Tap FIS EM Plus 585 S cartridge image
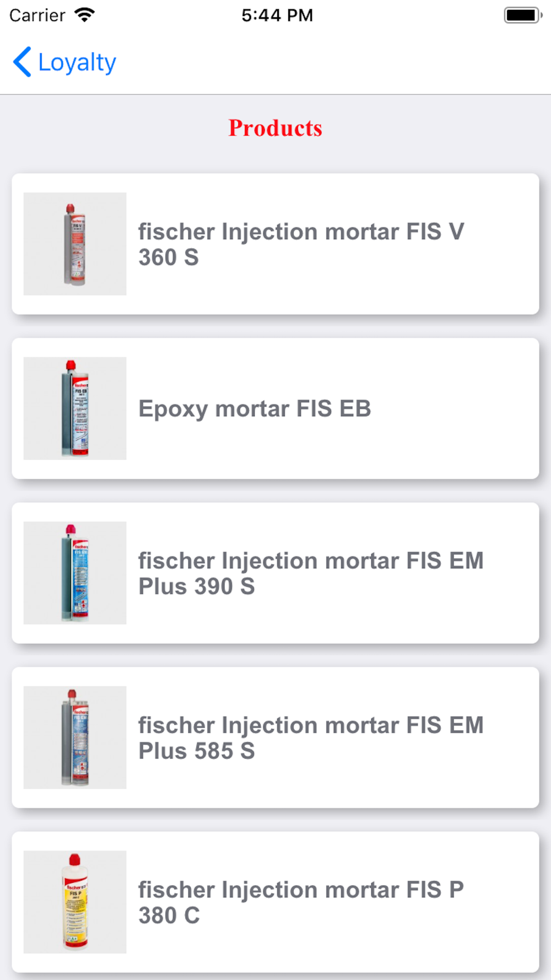Image resolution: width=551 pixels, height=980 pixels. coord(75,737)
